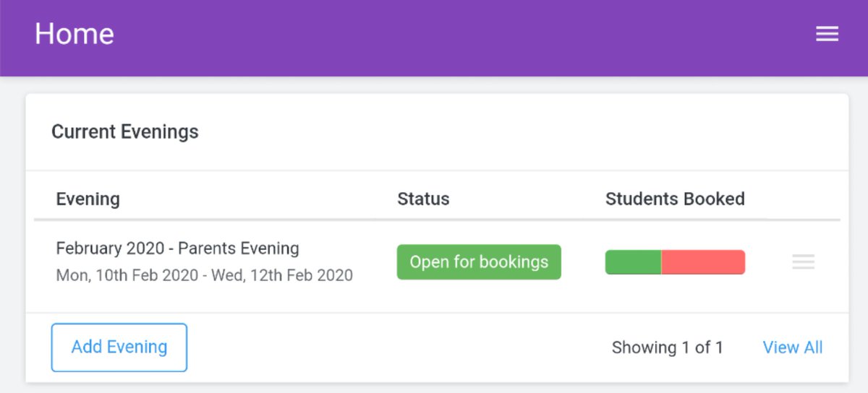Open the February 2020 - Parents Evening entry

(177, 249)
